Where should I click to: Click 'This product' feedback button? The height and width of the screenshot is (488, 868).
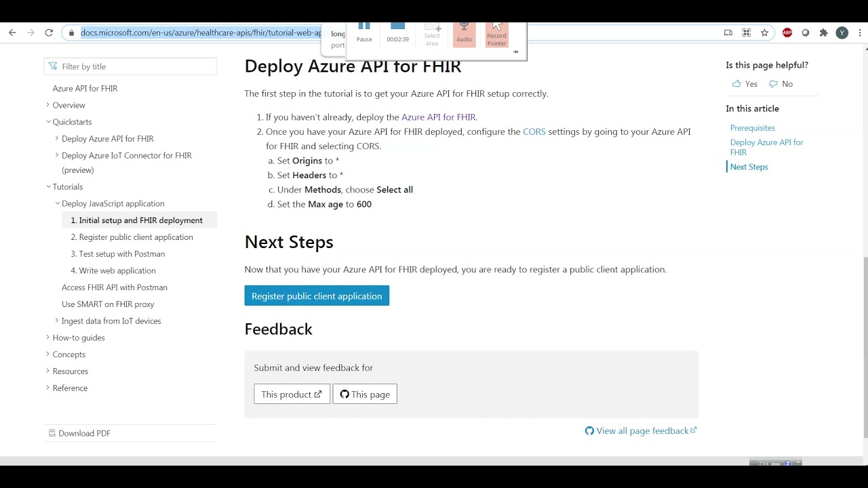(x=292, y=394)
